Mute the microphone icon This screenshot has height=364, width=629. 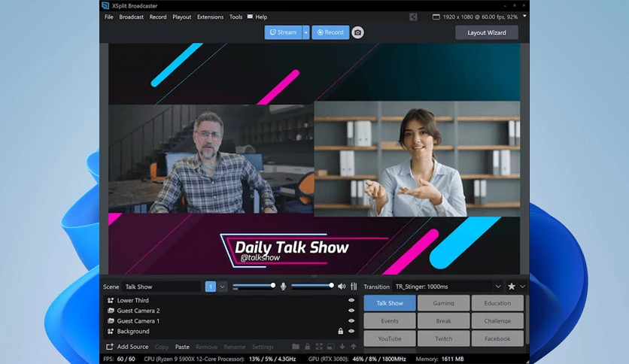click(x=283, y=287)
